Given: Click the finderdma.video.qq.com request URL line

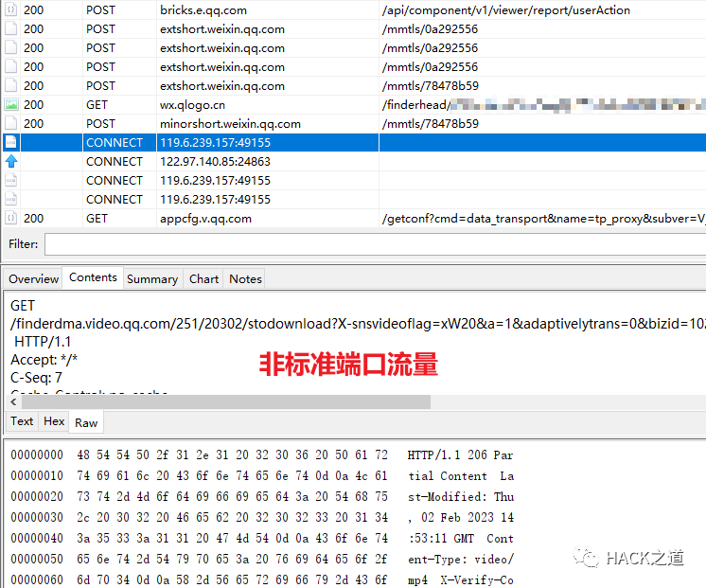Looking at the screenshot, I should point(358,324).
